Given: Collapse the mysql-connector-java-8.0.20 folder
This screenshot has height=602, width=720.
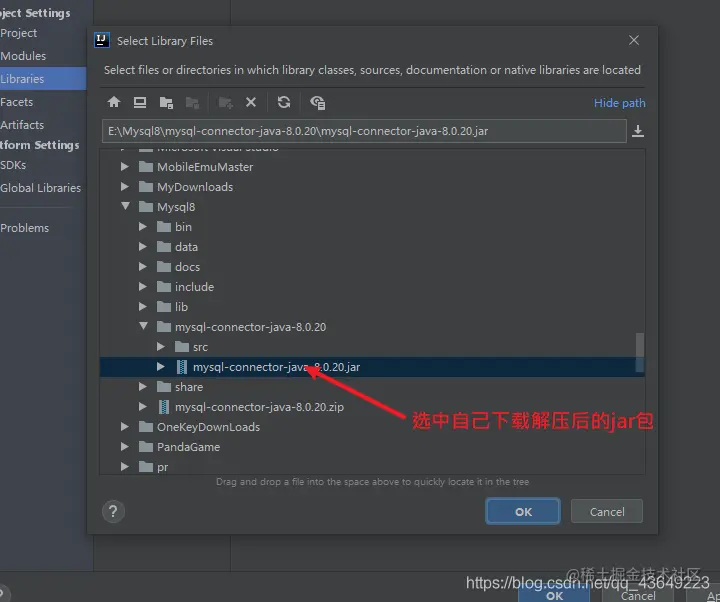Looking at the screenshot, I should point(143,326).
